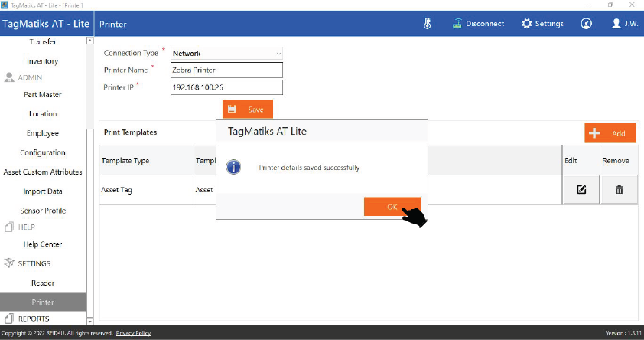Select Reader under Settings in sidebar

point(43,283)
